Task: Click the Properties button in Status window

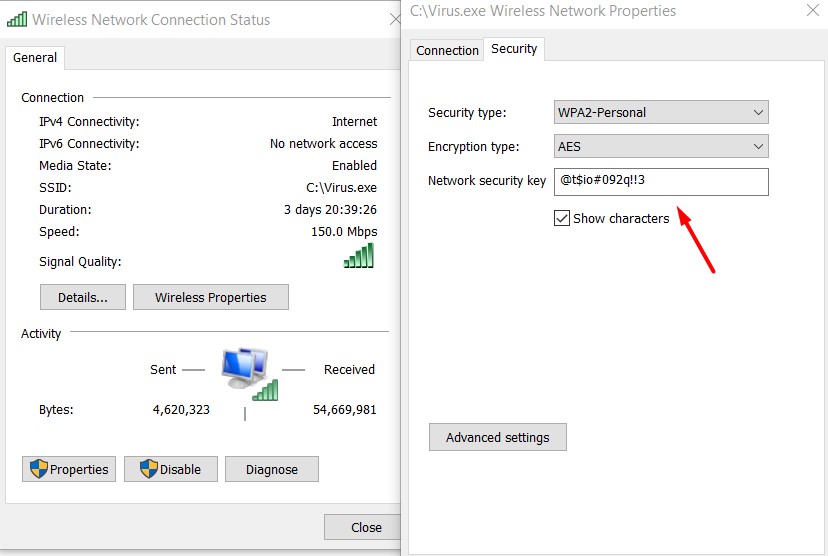Action: tap(69, 469)
